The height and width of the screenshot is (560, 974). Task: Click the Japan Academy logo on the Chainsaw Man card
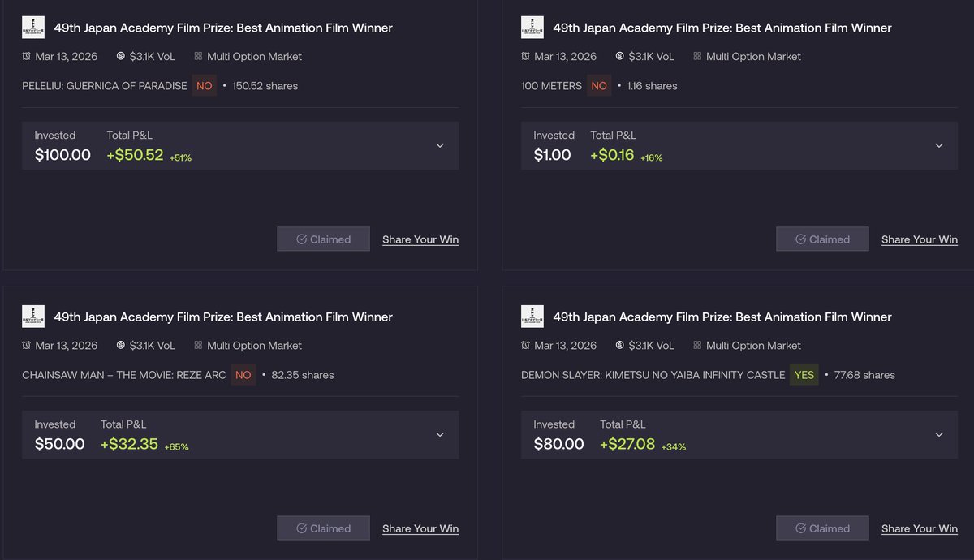coord(33,317)
